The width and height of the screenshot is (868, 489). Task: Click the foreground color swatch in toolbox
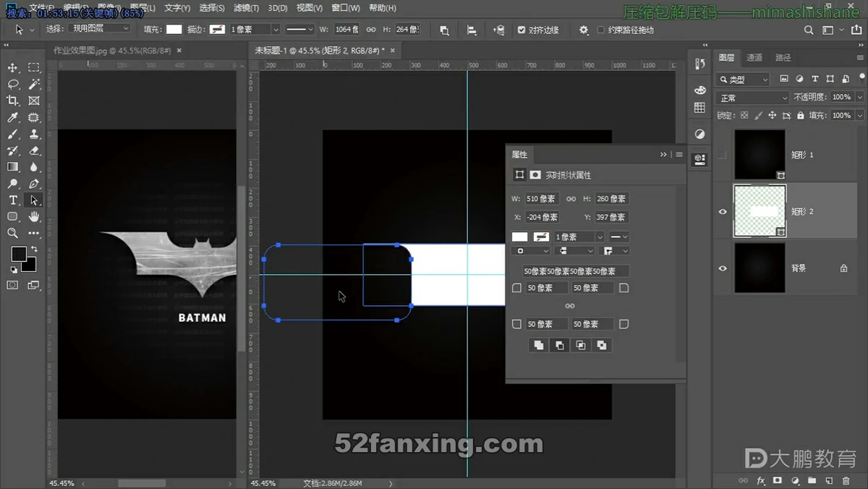click(x=19, y=254)
